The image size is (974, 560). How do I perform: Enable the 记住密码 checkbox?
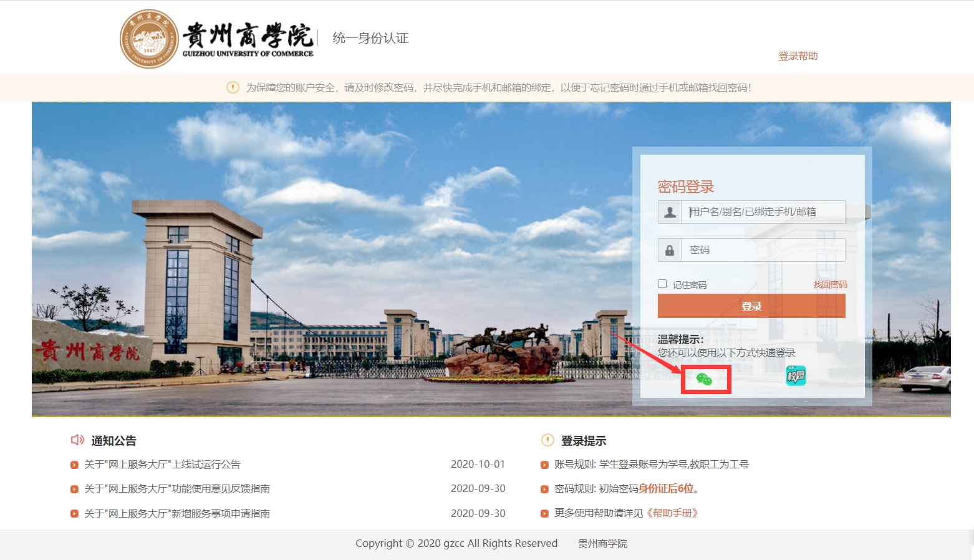click(662, 284)
